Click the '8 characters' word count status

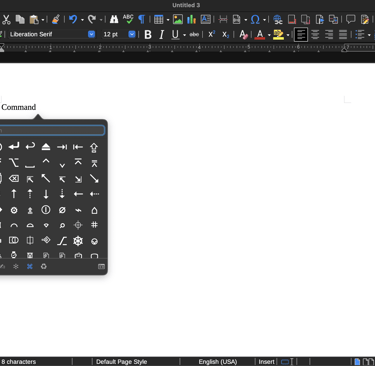[19, 362]
